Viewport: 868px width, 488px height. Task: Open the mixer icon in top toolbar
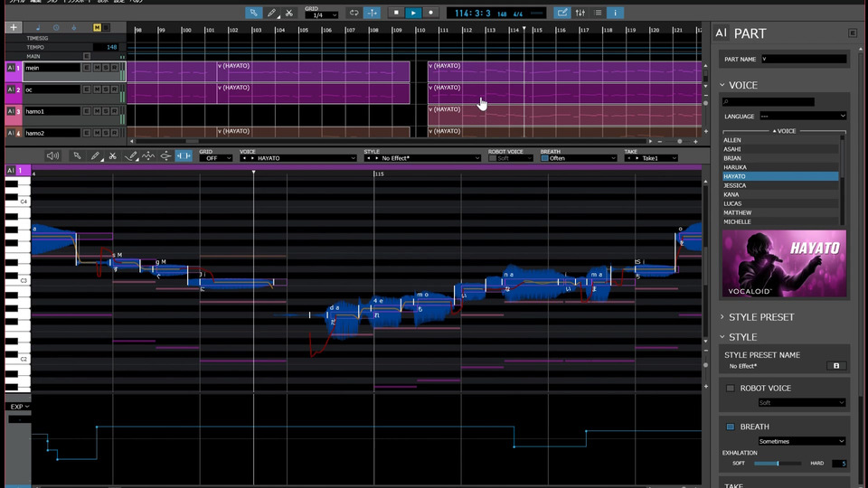(580, 13)
